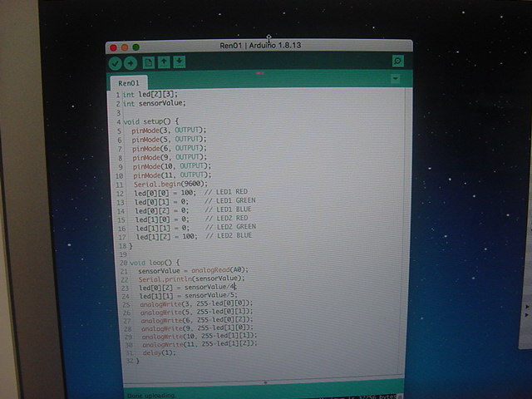532x399 pixels.
Task: Click the analogWrite(6, 255-led[0][2]); line
Action: point(197,320)
